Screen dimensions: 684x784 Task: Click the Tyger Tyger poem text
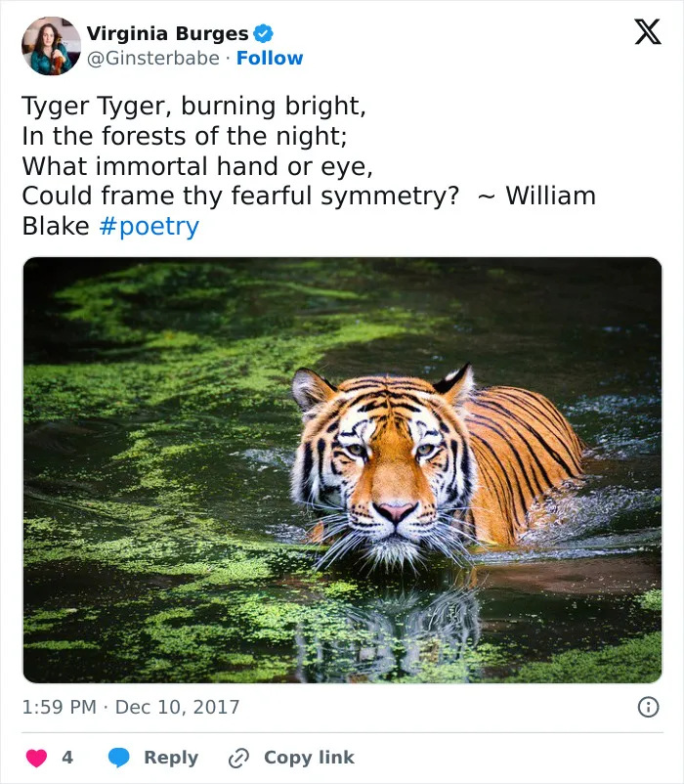[239, 151]
